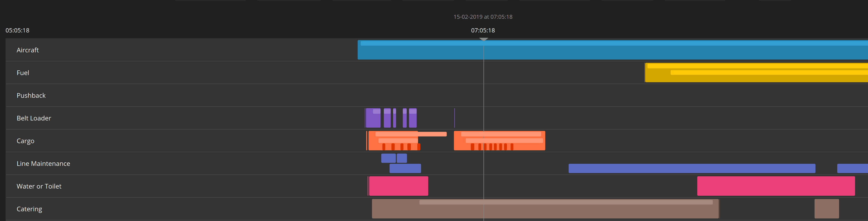Click the first wide purple Belt Loader block
This screenshot has height=221, width=868.
click(373, 118)
